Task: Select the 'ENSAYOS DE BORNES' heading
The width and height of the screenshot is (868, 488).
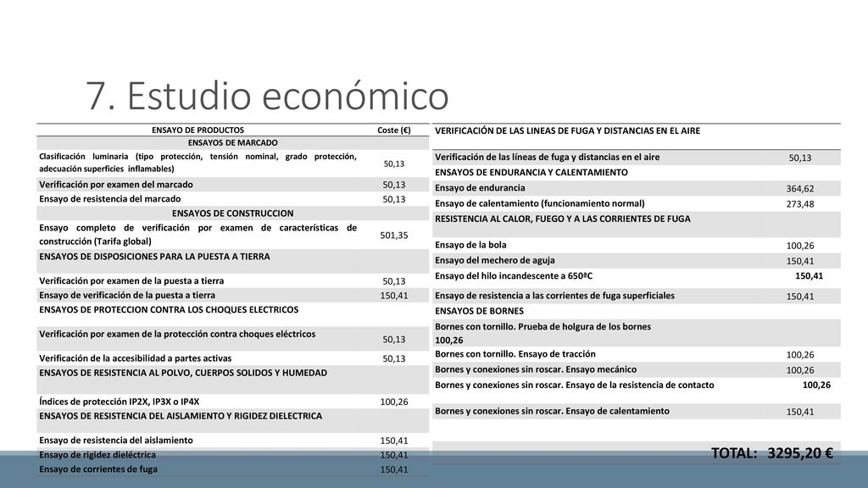Action: coord(479,312)
